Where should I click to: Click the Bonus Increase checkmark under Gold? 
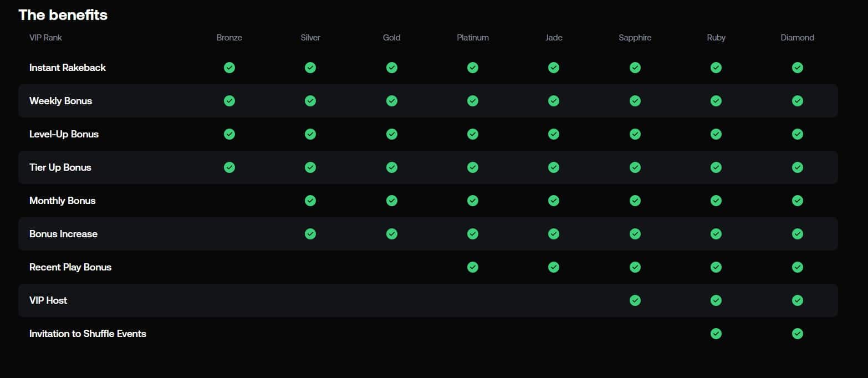(391, 234)
